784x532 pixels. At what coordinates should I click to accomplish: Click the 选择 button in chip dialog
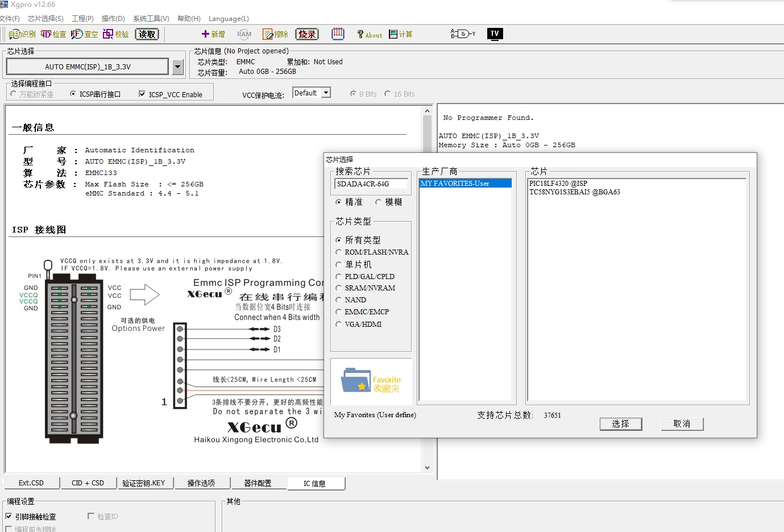[620, 424]
